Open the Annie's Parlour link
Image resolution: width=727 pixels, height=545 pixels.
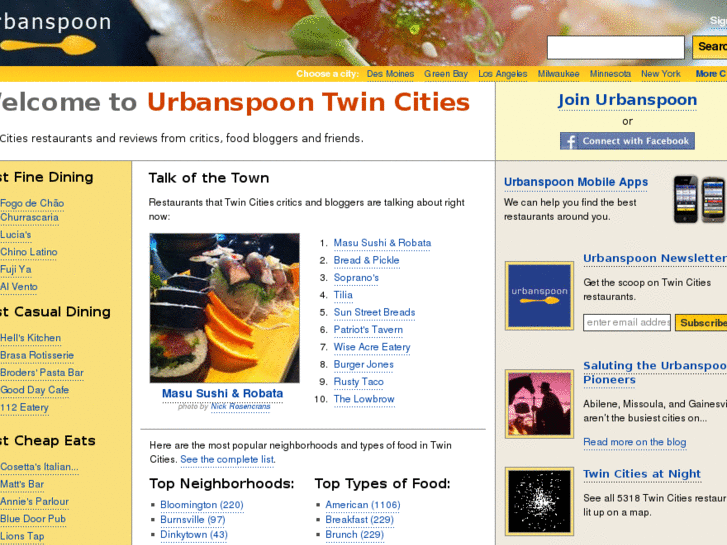34,501
